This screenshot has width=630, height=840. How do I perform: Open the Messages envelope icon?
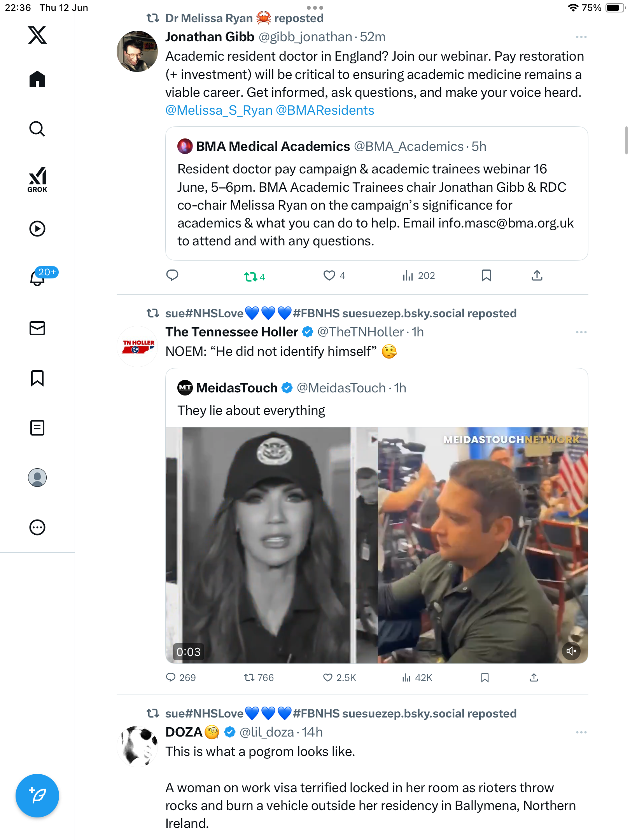point(37,328)
